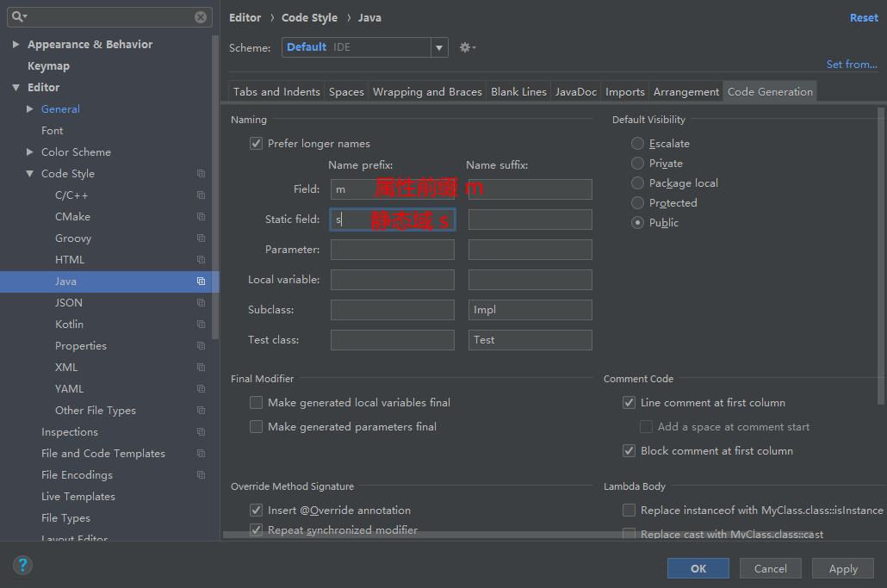The width and height of the screenshot is (887, 588).
Task: Enable Make generated parameters final
Action: (x=257, y=427)
